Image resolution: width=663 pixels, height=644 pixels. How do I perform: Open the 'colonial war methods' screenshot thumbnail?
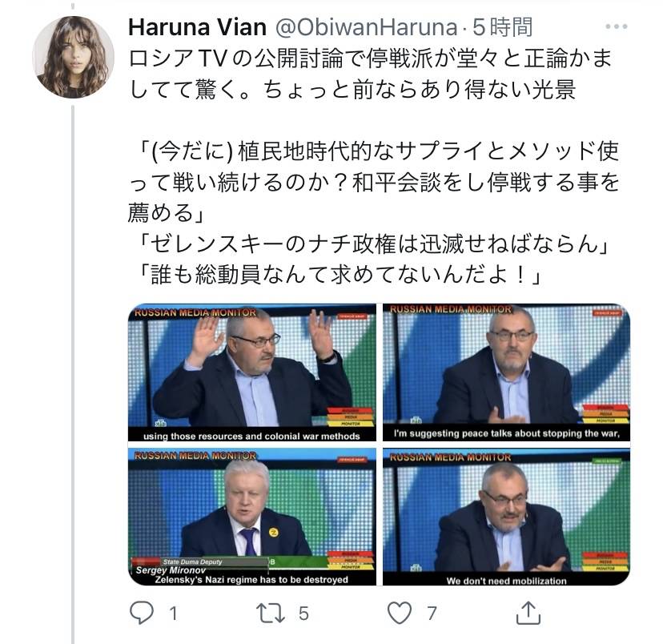252,372
